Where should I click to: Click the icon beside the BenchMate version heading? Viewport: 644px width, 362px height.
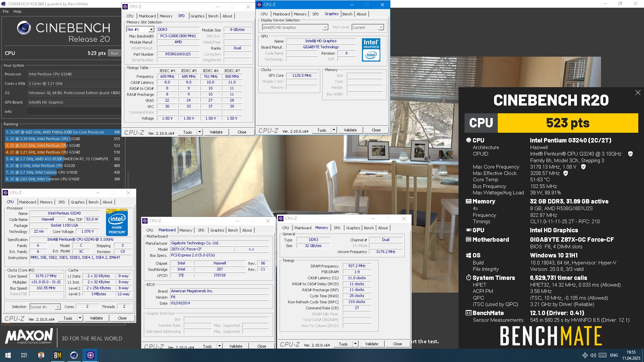tap(469, 313)
